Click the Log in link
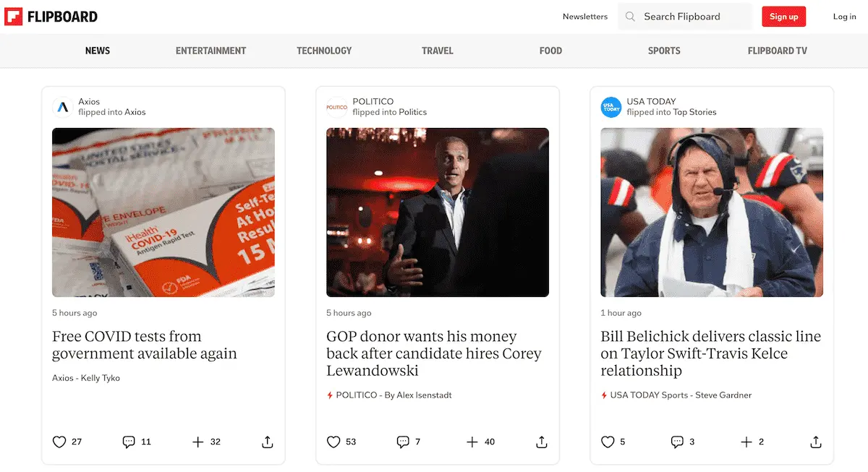Image resolution: width=868 pixels, height=472 pixels. click(x=844, y=16)
